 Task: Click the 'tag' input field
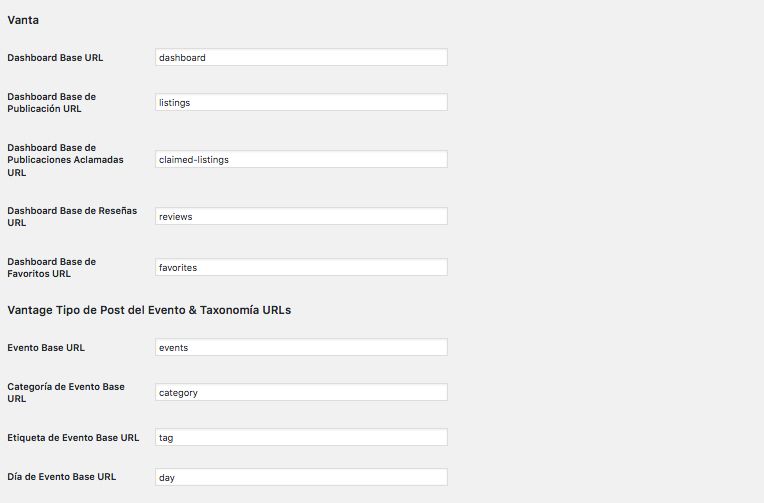(301, 437)
